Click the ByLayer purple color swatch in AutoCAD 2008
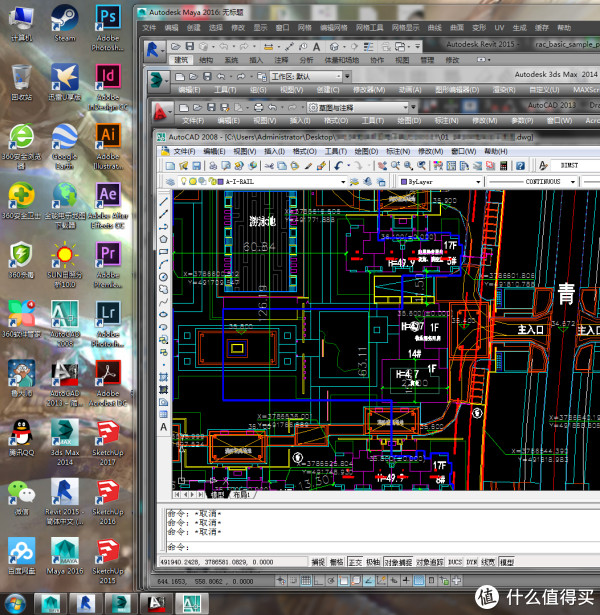The width and height of the screenshot is (600, 615). click(x=404, y=182)
